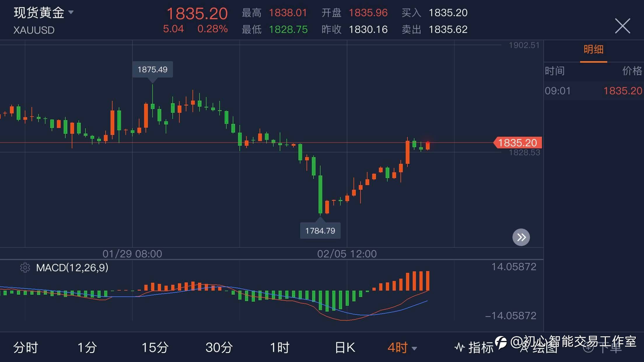
Task: Click the red 1835.20 current price tag
Action: [x=517, y=143]
